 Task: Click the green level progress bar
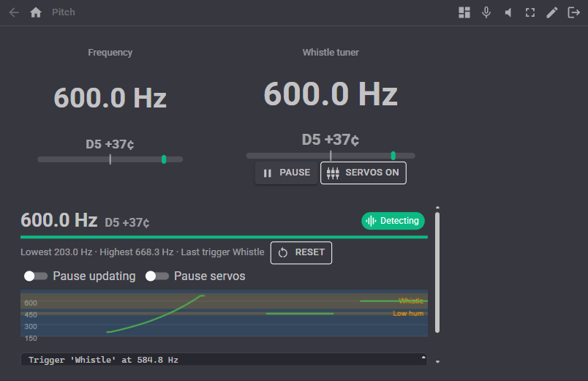224,237
